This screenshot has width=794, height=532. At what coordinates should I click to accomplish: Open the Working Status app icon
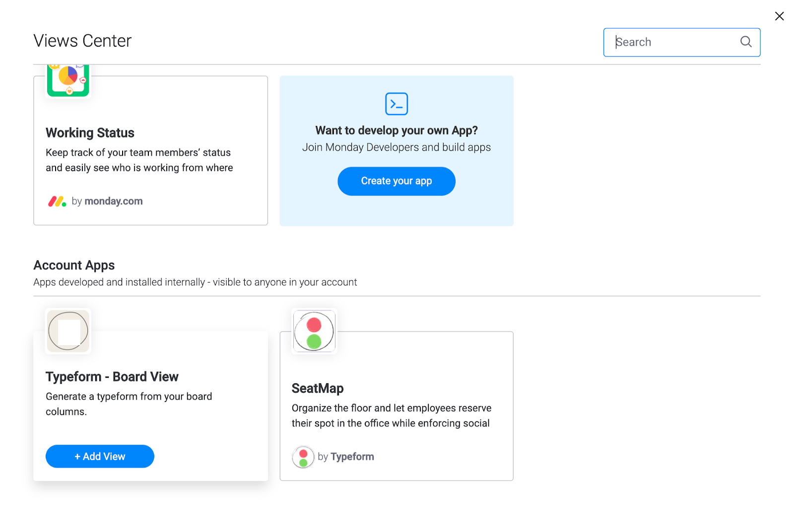[68, 81]
